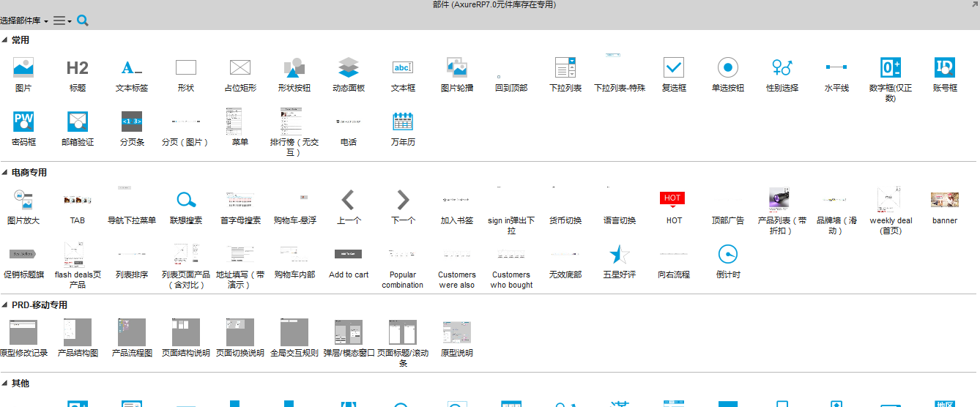
Task: Select the 万年历 calendar widget
Action: [x=403, y=122]
